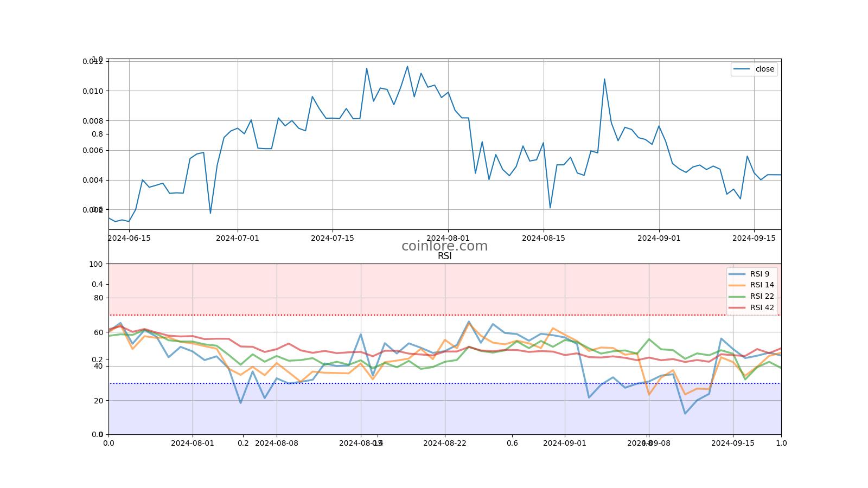Click the 'close' legend entry in price chart

[754, 69]
